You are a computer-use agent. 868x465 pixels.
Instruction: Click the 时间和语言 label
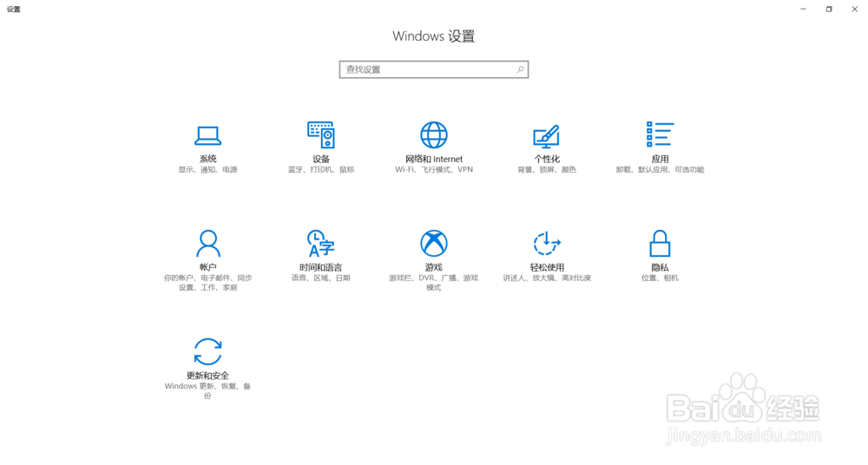click(321, 267)
